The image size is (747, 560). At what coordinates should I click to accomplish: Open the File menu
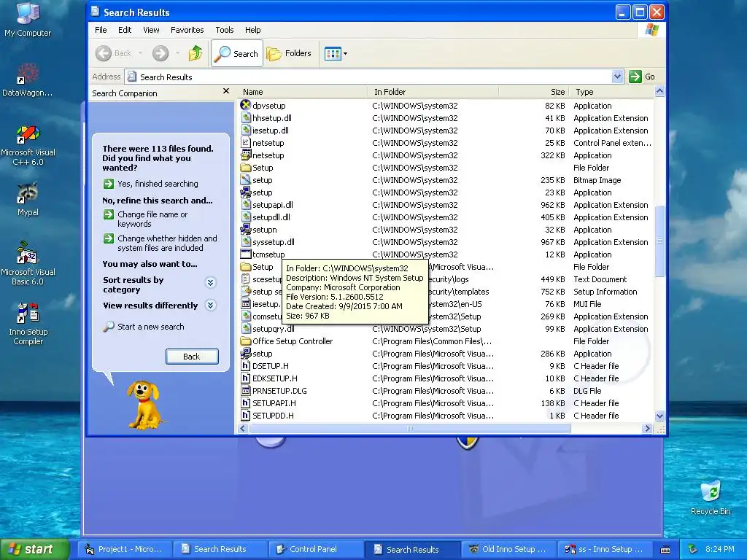[x=101, y=30]
